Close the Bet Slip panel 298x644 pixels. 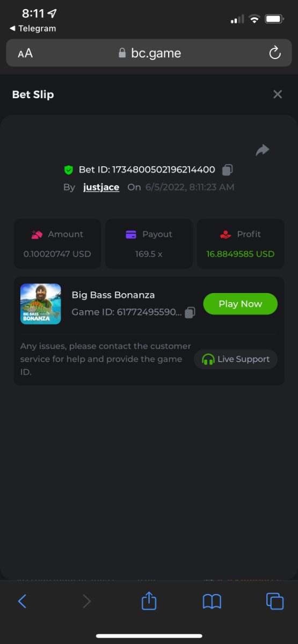[x=278, y=94]
